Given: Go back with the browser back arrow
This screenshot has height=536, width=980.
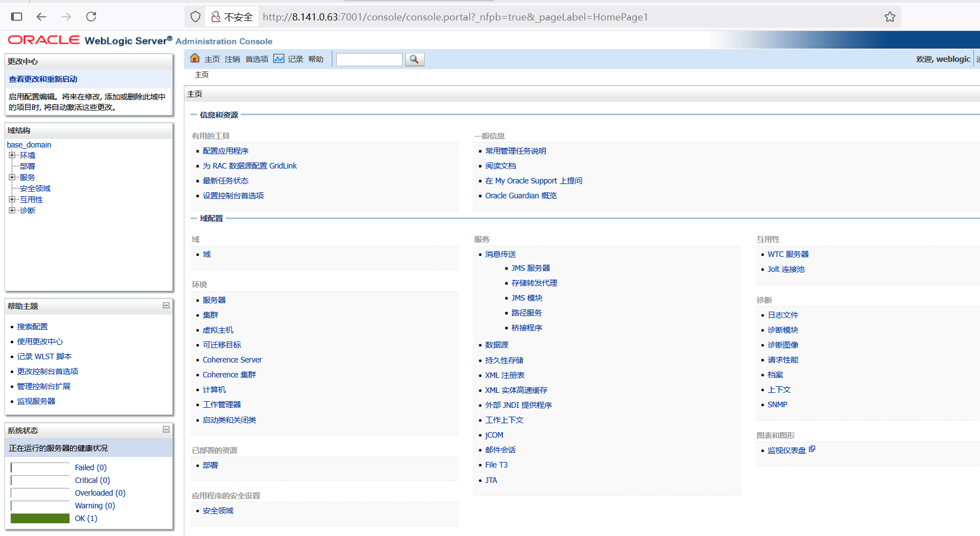Looking at the screenshot, I should click(x=41, y=17).
